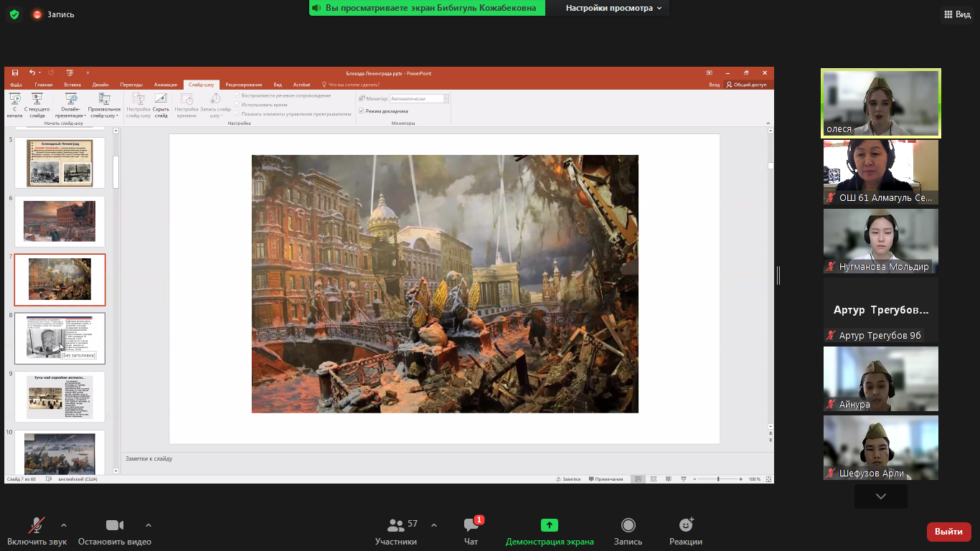The height and width of the screenshot is (551, 980).
Task: Click the Zoom record icon
Action: (x=628, y=525)
